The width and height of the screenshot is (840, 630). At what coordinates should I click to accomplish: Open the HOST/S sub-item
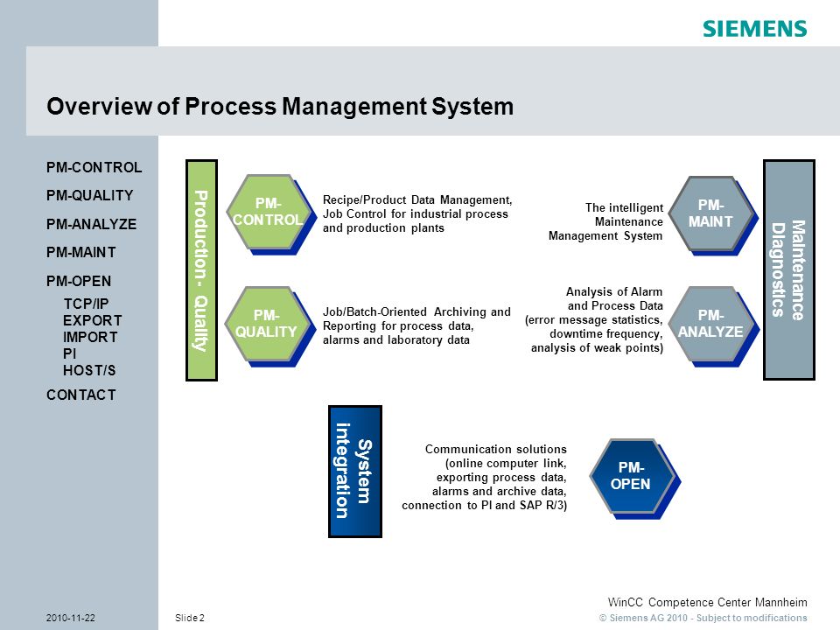pos(89,370)
